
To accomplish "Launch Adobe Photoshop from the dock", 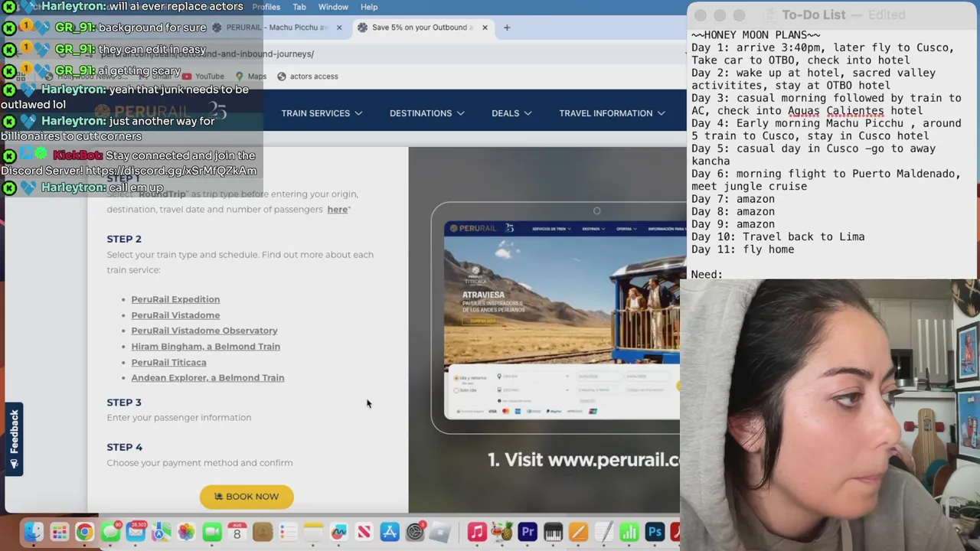I will [655, 532].
